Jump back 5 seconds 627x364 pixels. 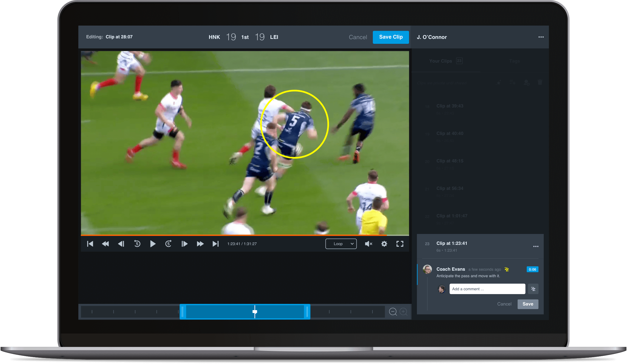[x=137, y=244]
